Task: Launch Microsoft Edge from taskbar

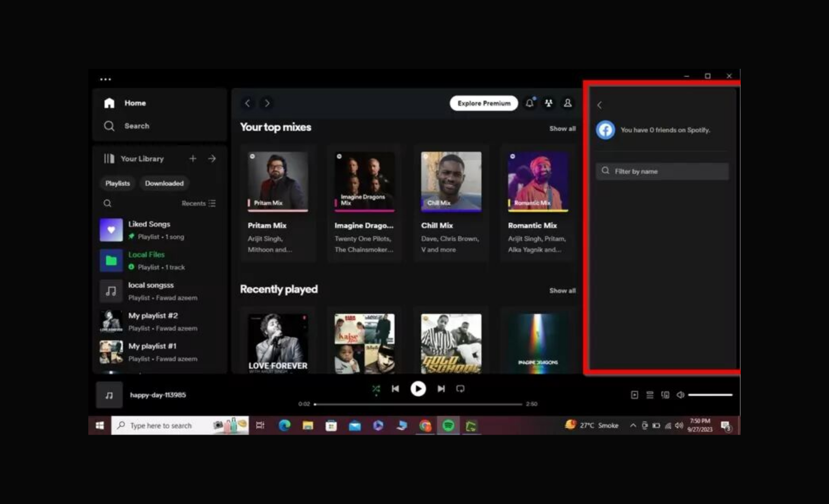Action: pos(284,425)
